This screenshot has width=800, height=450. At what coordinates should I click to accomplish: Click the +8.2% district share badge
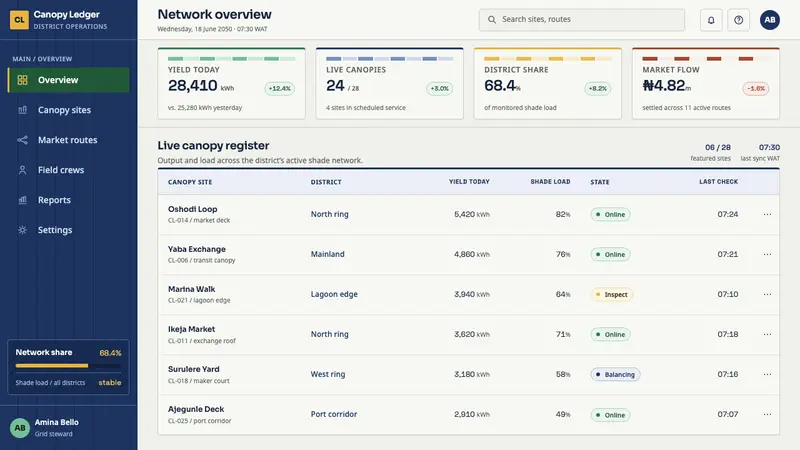pyautogui.click(x=597, y=88)
